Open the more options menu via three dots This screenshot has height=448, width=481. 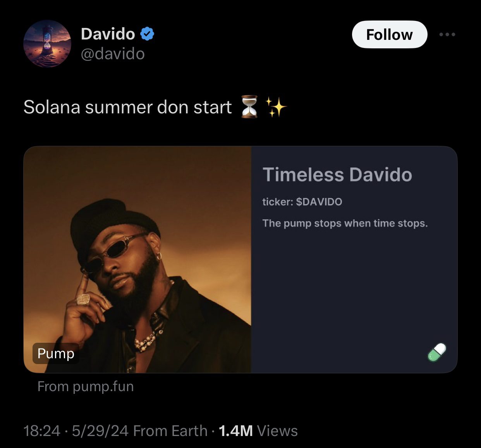(x=447, y=34)
